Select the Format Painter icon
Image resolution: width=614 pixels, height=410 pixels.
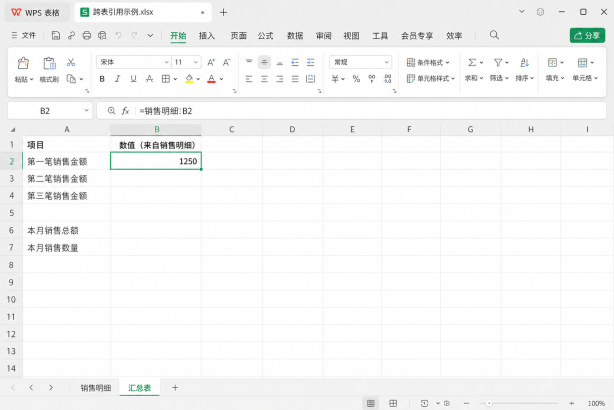49,63
